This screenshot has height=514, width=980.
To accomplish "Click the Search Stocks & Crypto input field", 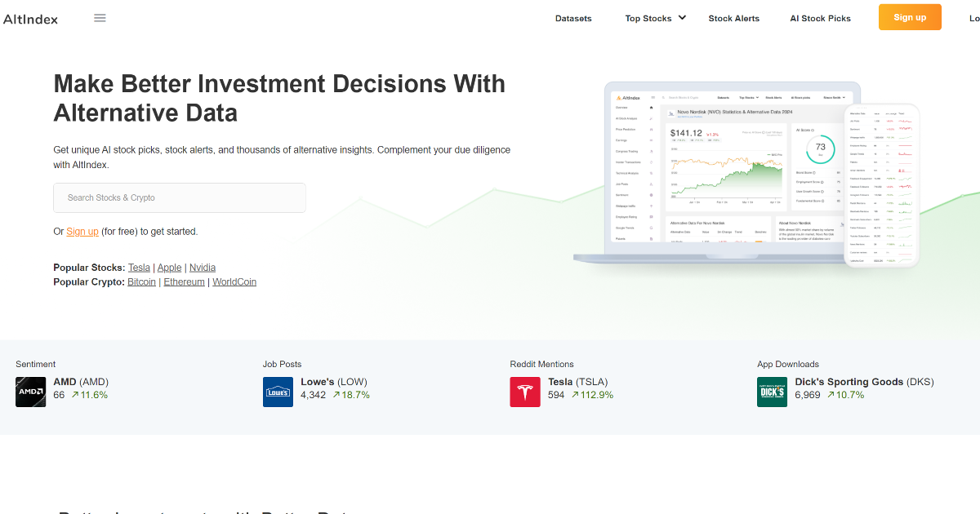I will click(180, 197).
